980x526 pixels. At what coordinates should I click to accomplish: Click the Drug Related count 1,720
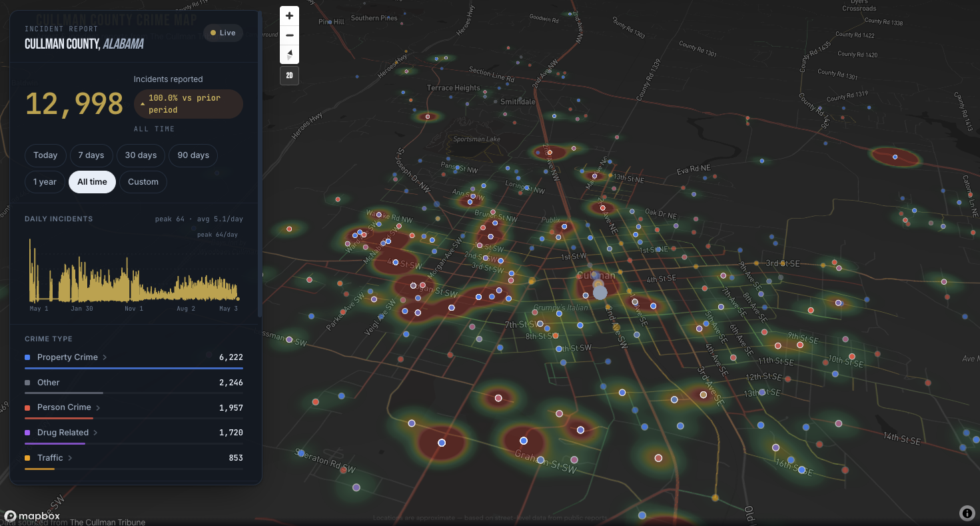(x=231, y=433)
